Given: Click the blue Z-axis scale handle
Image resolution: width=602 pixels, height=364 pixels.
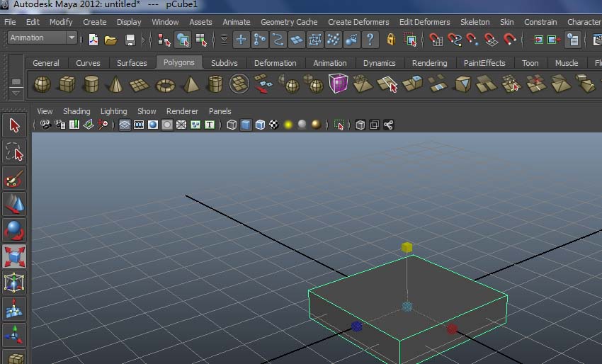Looking at the screenshot, I should click(356, 326).
